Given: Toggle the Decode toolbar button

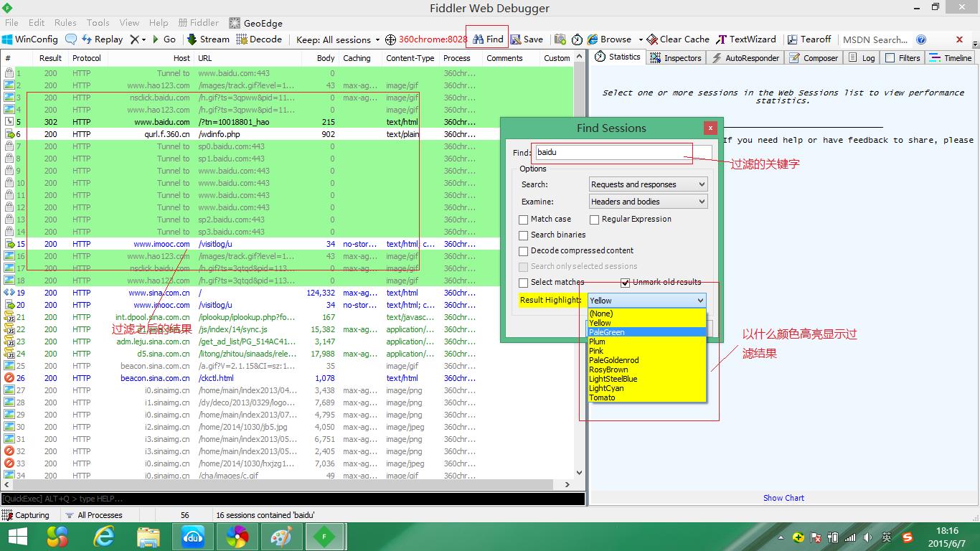Looking at the screenshot, I should click(258, 39).
